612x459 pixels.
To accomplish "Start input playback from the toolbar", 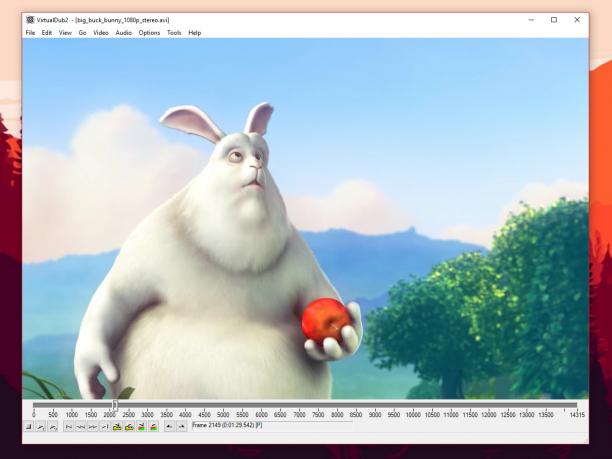I will coord(41,427).
